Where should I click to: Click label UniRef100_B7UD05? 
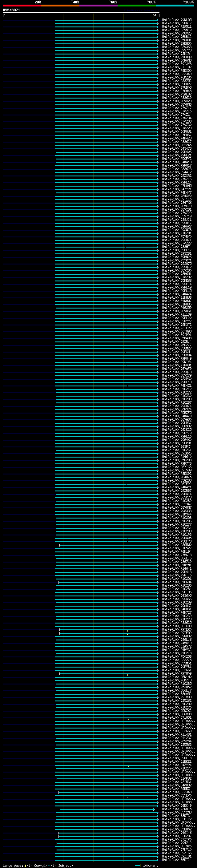pos(176,88)
